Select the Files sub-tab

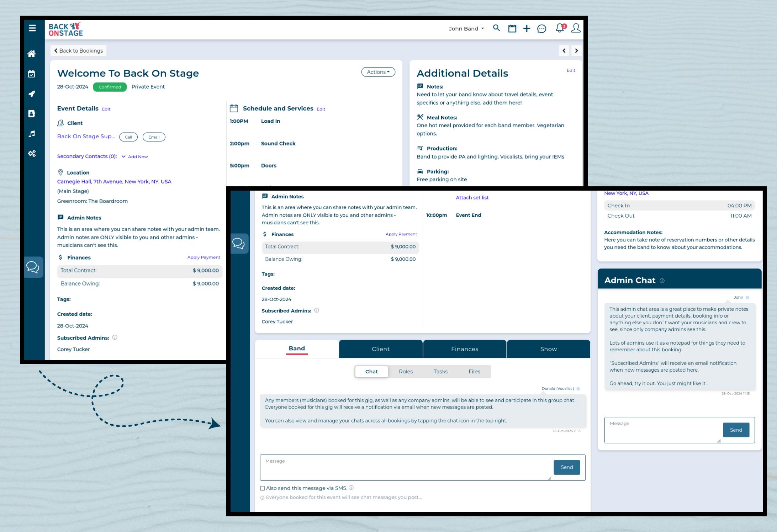pos(474,372)
